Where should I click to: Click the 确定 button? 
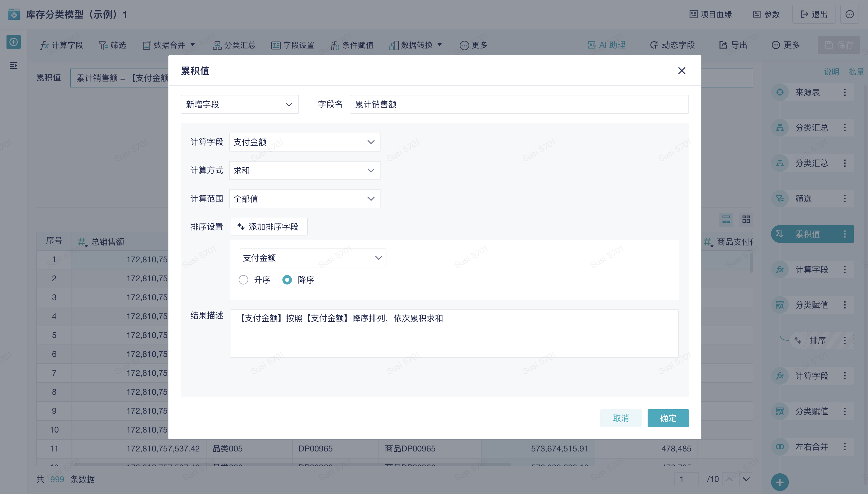[x=667, y=418]
